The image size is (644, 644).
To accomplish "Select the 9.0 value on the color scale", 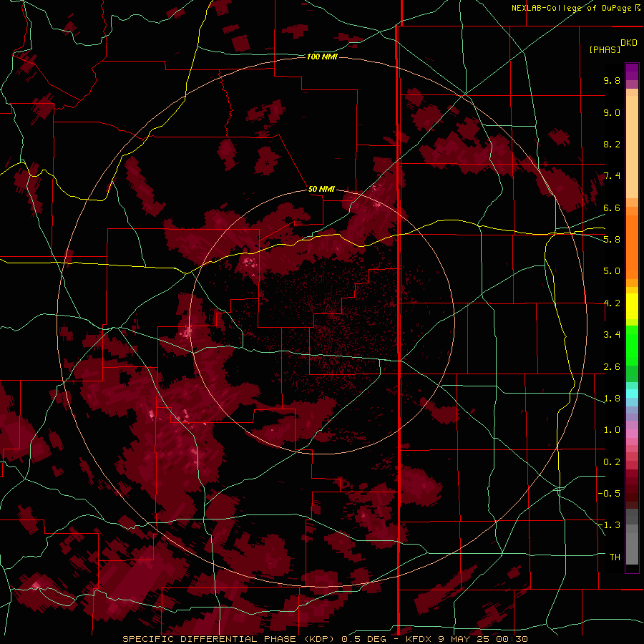I will pyautogui.click(x=612, y=112).
